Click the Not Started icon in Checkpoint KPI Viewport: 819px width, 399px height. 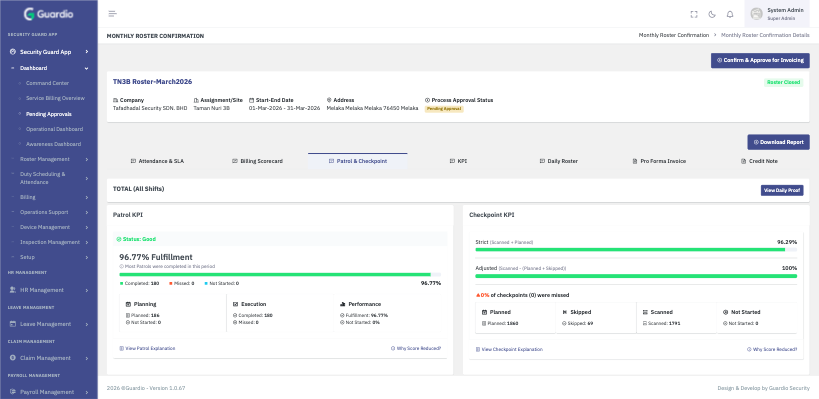[726, 312]
